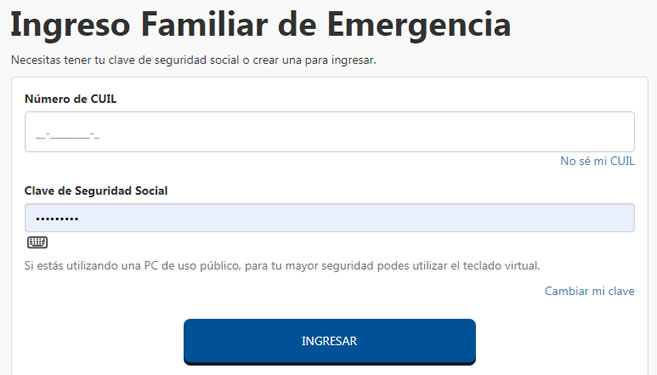Viewport: 657px width, 375px height.
Task: Follow the "Cambiar mi clave" link
Action: click(x=589, y=291)
